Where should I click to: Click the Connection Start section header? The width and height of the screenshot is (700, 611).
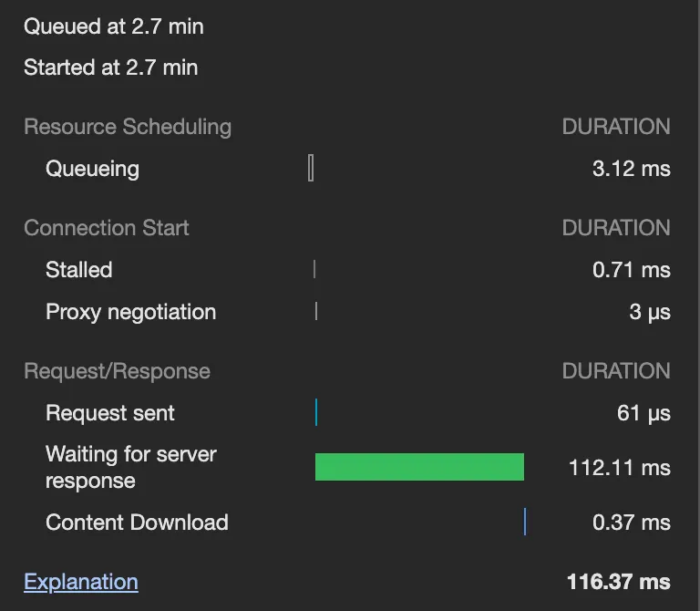[107, 228]
